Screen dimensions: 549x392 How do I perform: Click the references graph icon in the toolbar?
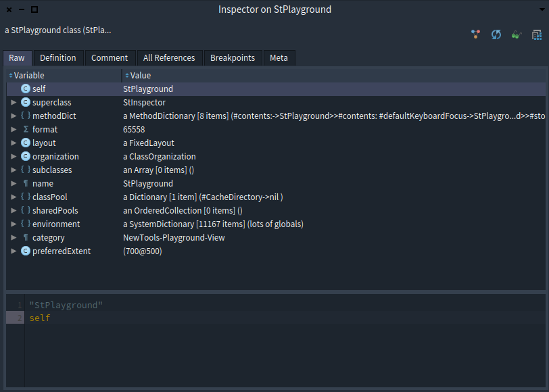point(475,34)
